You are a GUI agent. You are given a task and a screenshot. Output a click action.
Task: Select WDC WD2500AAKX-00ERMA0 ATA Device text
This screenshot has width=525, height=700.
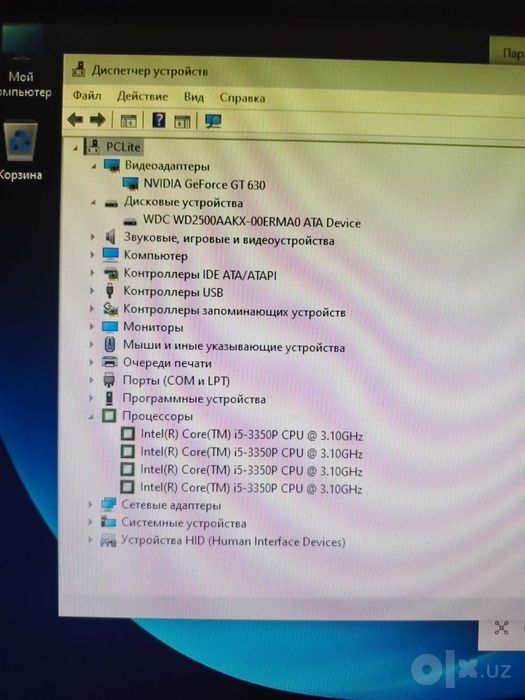[x=252, y=222]
